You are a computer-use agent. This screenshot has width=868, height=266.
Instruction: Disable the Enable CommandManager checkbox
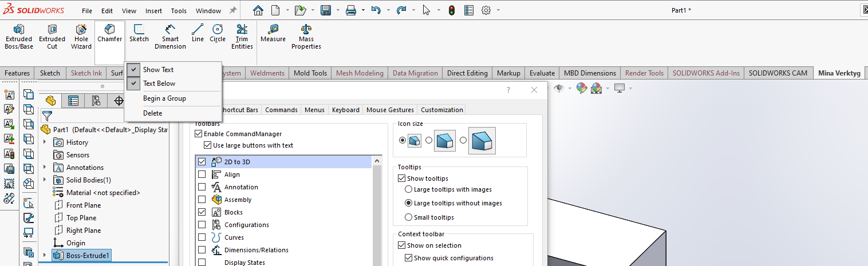click(199, 134)
